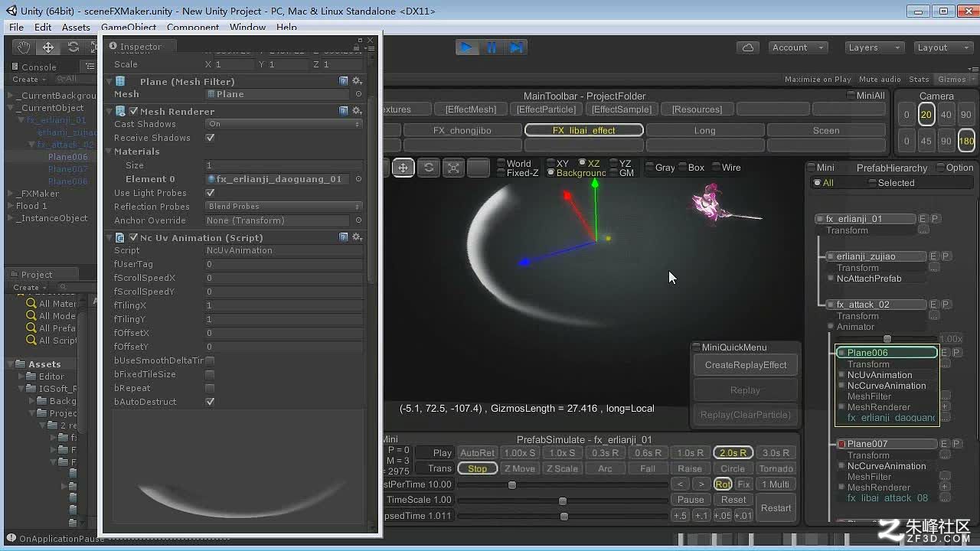The height and width of the screenshot is (551, 980).
Task: Toggle the Mesh Renderer enabled checkbox
Action: [133, 111]
